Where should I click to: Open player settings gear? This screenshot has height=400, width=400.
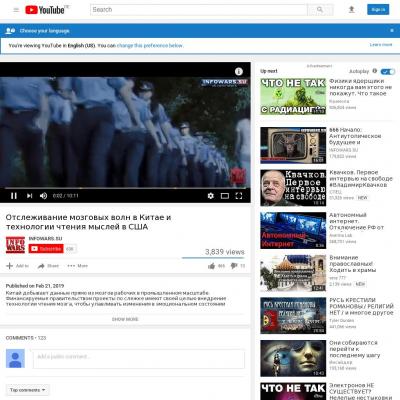coord(210,196)
